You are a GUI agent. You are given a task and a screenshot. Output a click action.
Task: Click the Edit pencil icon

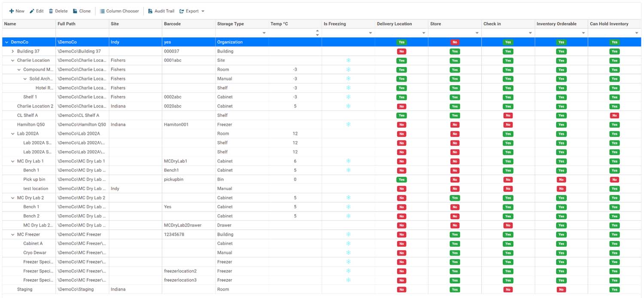click(32, 11)
